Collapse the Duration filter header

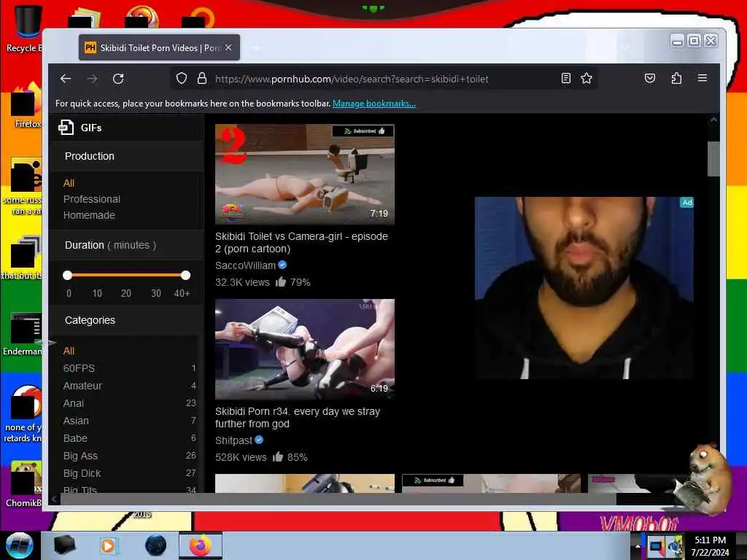pos(127,245)
